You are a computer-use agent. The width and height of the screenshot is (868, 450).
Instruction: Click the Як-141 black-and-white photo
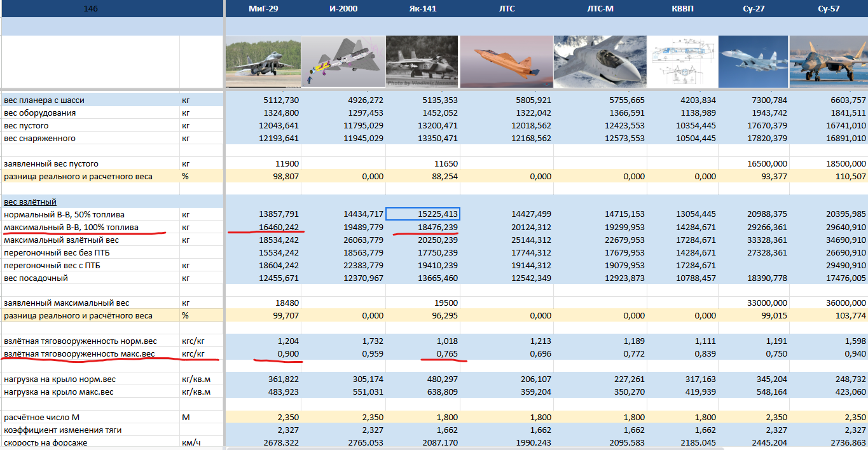tap(422, 62)
